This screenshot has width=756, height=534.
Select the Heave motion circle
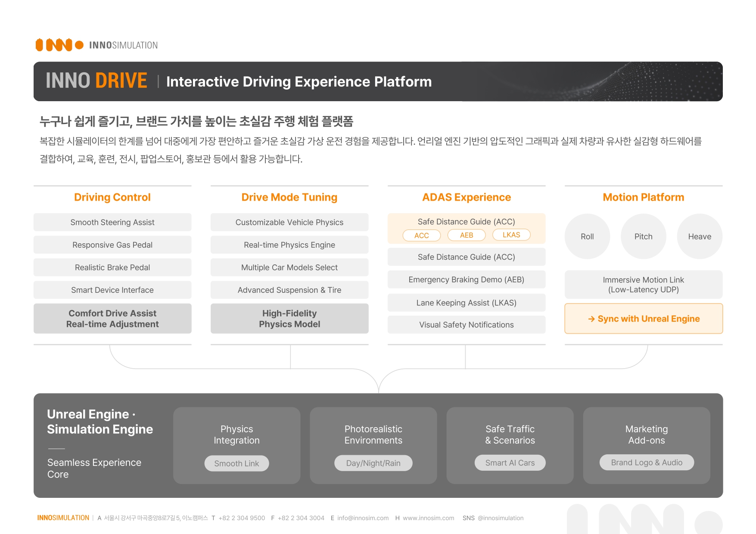(700, 236)
